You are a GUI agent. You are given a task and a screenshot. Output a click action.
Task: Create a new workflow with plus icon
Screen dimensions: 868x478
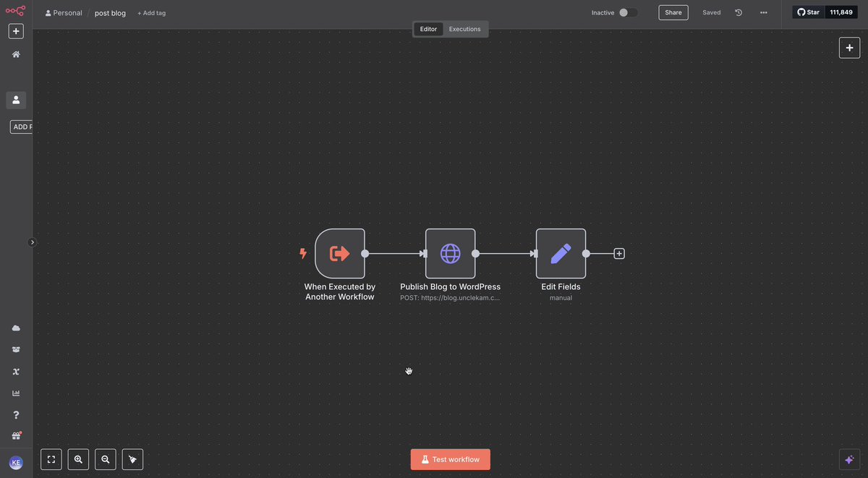(x=15, y=30)
